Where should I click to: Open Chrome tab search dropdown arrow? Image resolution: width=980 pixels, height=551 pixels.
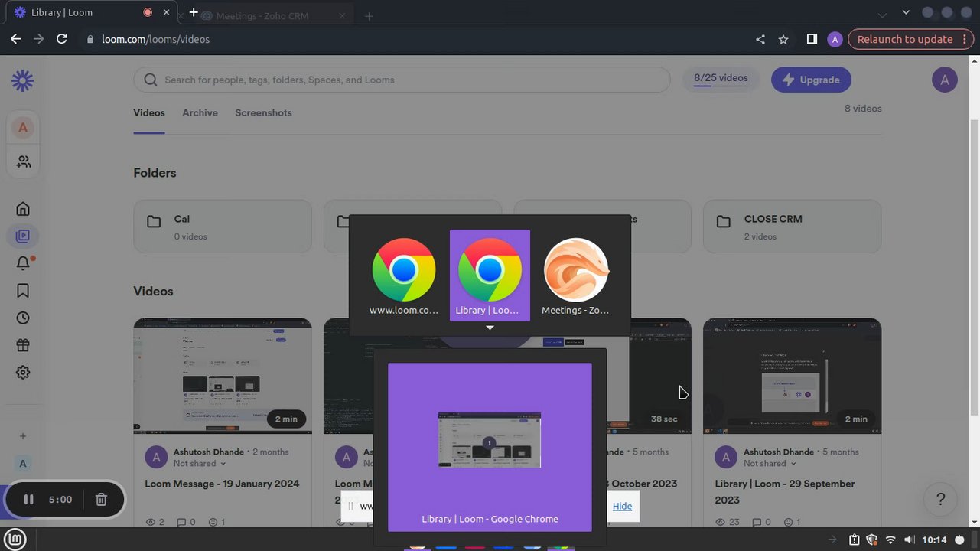[x=907, y=13]
